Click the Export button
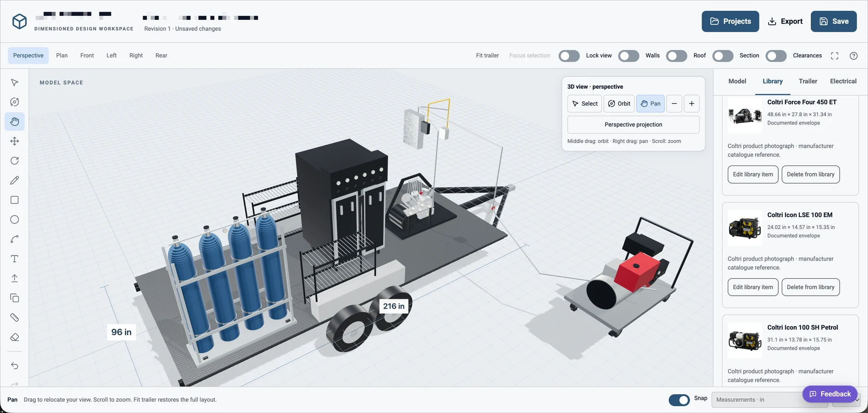868x413 pixels. point(785,21)
